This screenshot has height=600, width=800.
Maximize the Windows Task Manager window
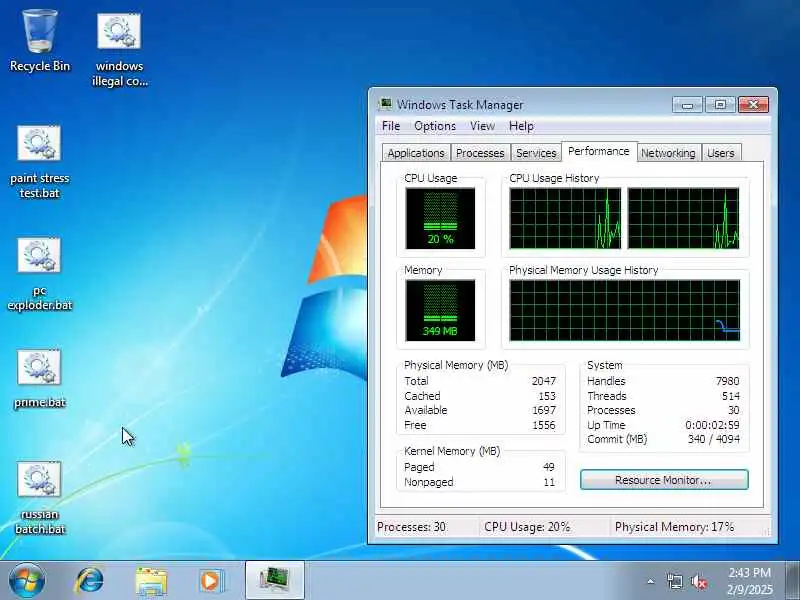pyautogui.click(x=720, y=105)
